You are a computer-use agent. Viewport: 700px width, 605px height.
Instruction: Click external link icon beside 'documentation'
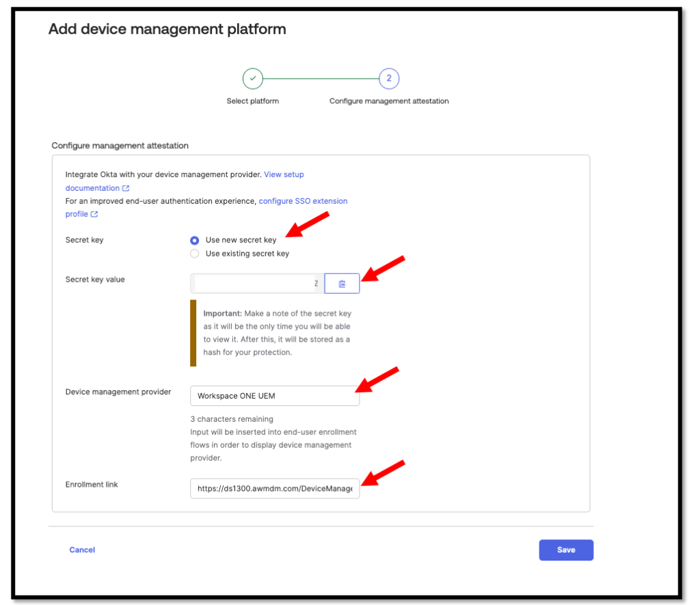click(x=126, y=188)
